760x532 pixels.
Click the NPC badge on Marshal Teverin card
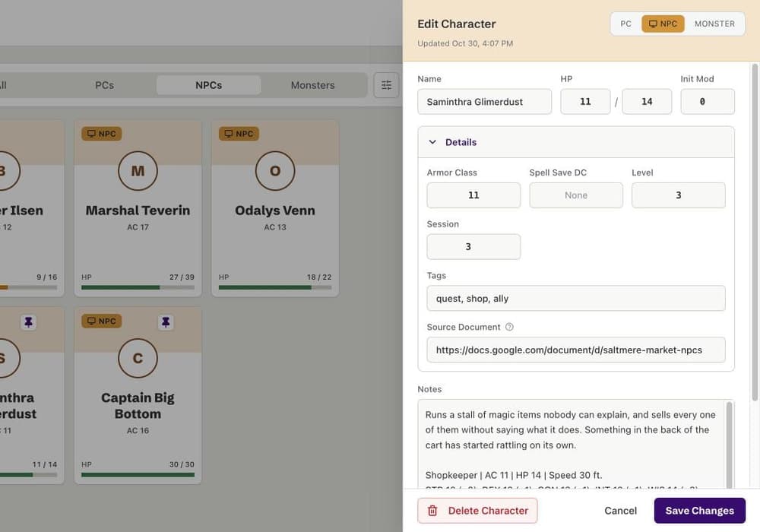click(102, 134)
